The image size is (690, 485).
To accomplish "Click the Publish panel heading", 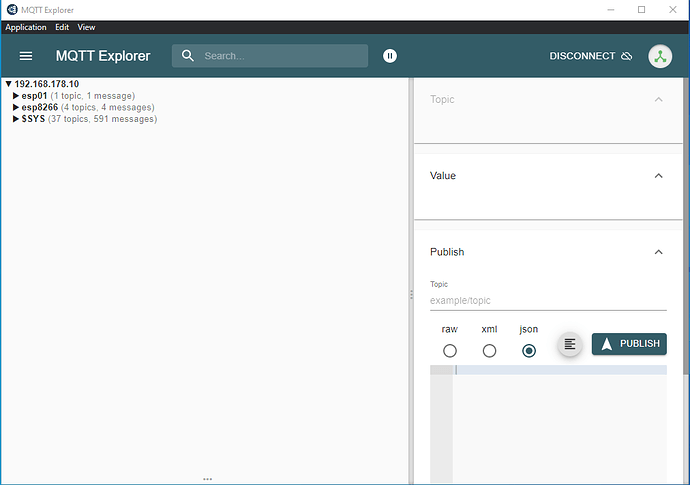I will [x=447, y=252].
